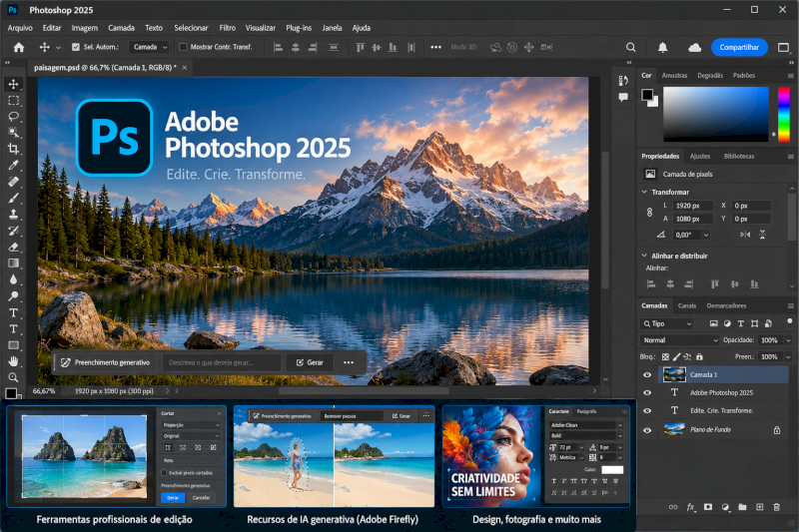This screenshot has height=532, width=799.
Task: Select the Clone Stamp tool
Action: (x=14, y=214)
